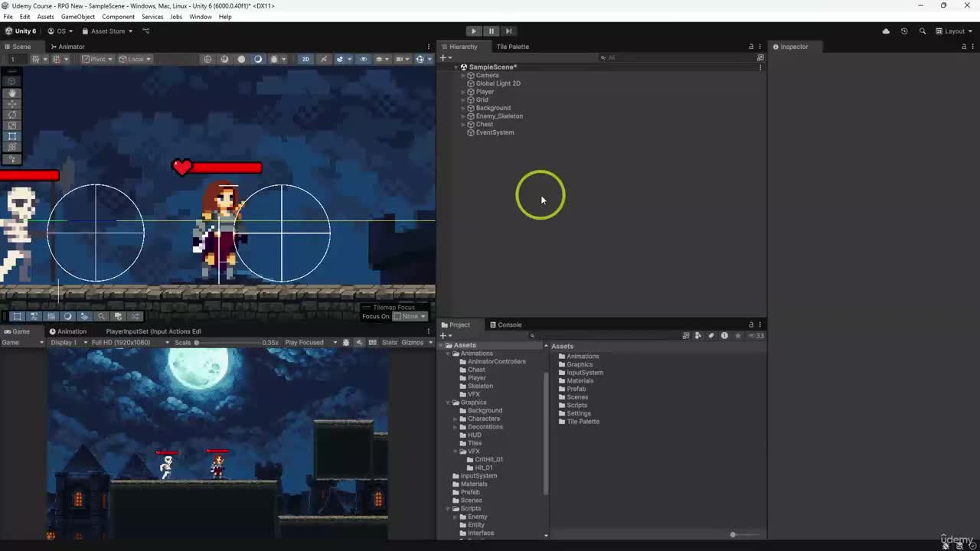
Task: Open the Tilemap Focus On None dropdown
Action: 412,316
